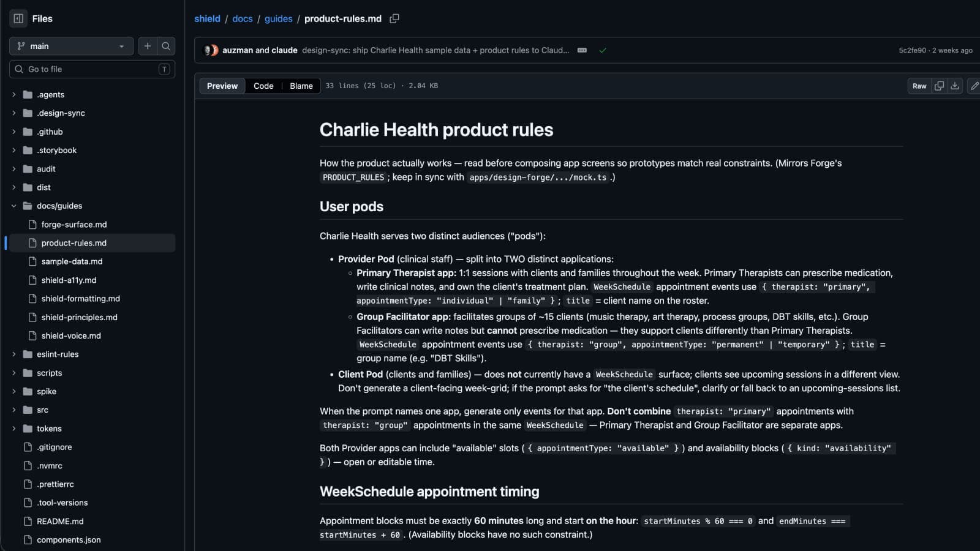The height and width of the screenshot is (551, 980).
Task: Switch to the Blame tab
Action: coord(301,86)
